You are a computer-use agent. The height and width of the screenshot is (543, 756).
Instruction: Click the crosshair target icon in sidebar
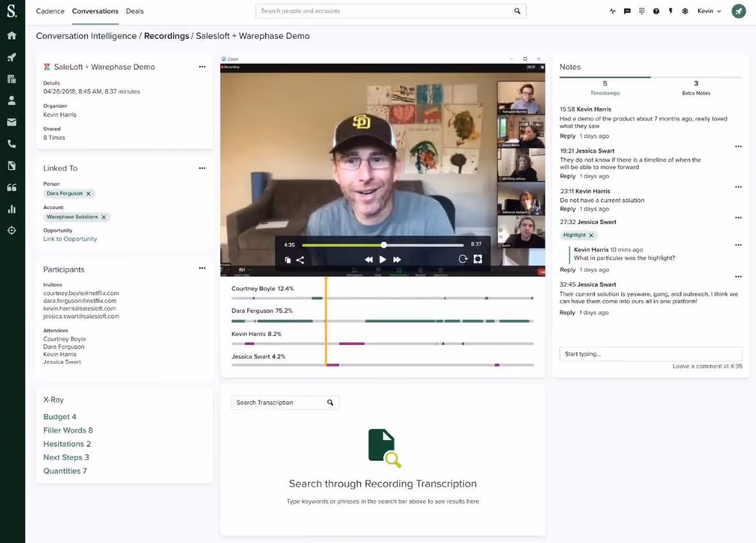pyautogui.click(x=12, y=230)
